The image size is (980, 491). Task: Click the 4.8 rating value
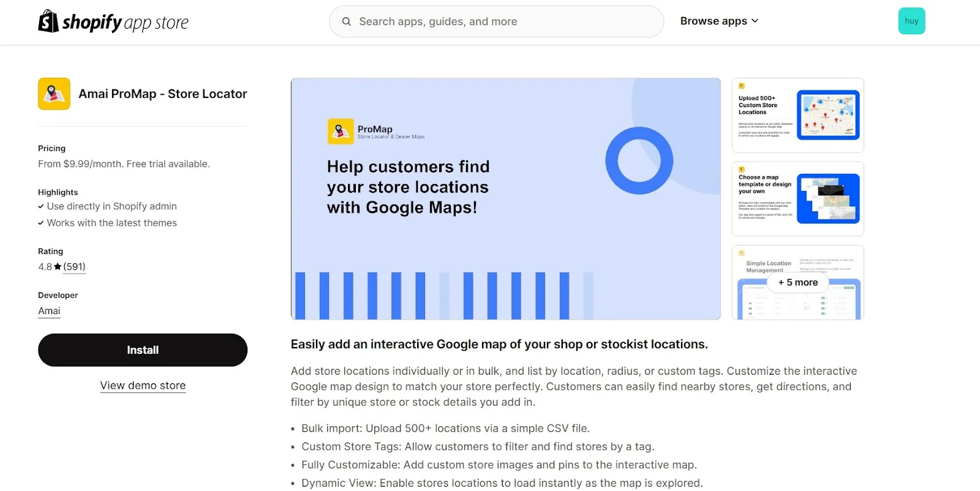click(x=45, y=267)
